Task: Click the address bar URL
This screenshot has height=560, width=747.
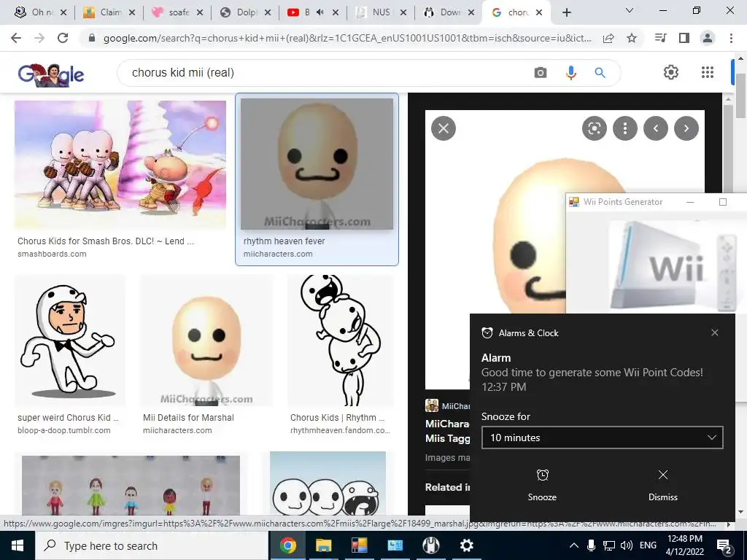Action: pos(347,38)
